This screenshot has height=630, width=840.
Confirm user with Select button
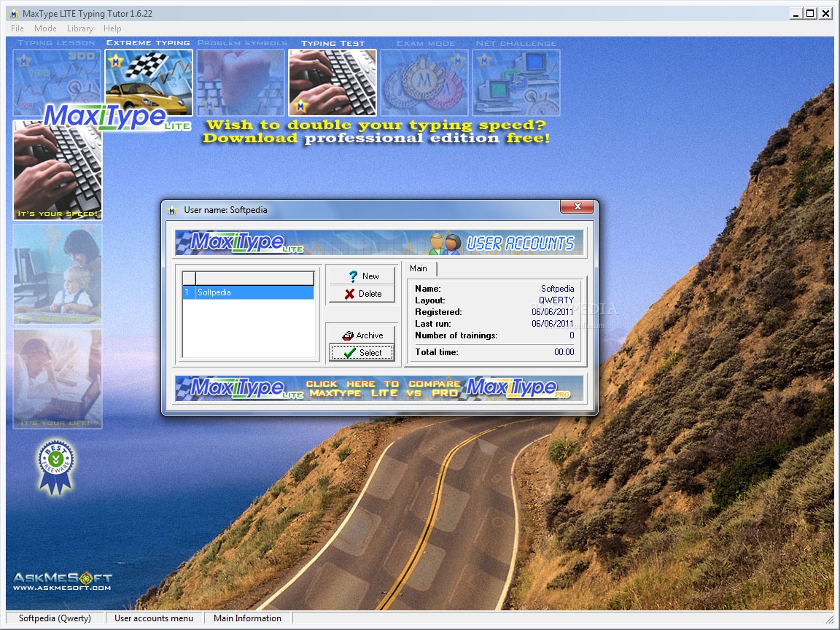click(362, 352)
